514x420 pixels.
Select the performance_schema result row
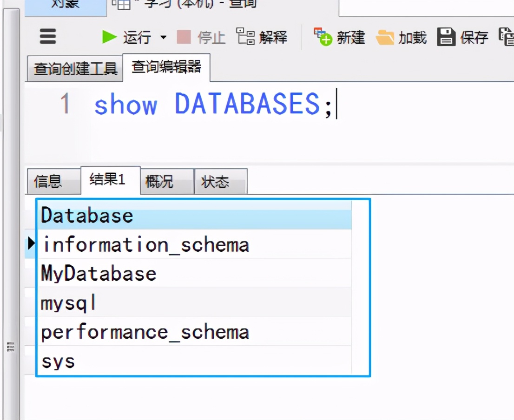pyautogui.click(x=145, y=332)
